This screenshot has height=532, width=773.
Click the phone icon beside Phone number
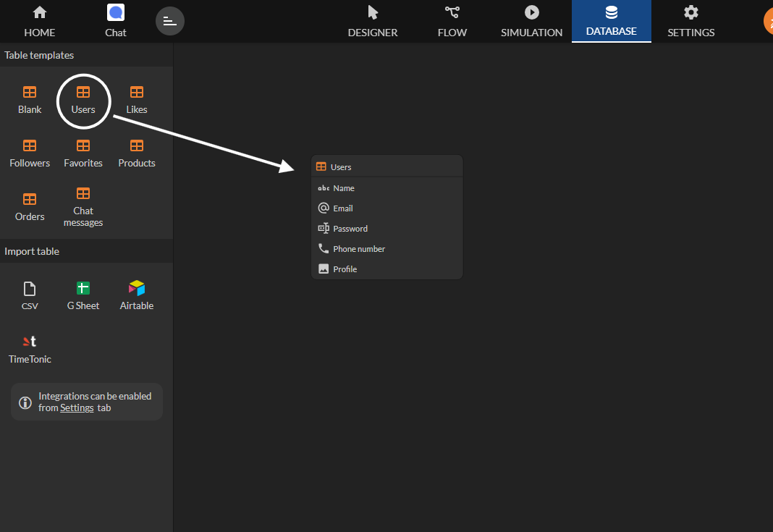(324, 248)
